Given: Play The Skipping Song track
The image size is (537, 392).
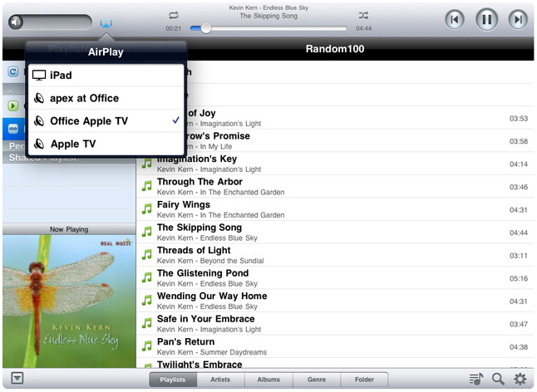Looking at the screenshot, I should (x=335, y=233).
